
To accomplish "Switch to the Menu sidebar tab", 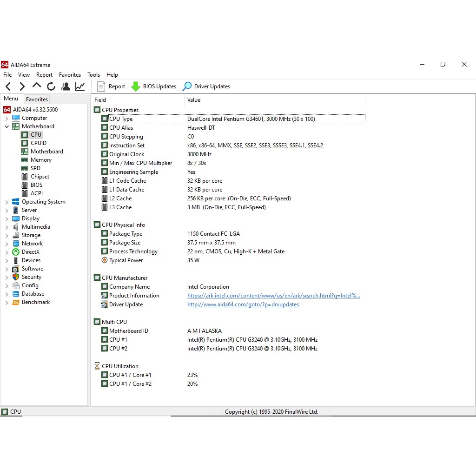I will [x=11, y=99].
